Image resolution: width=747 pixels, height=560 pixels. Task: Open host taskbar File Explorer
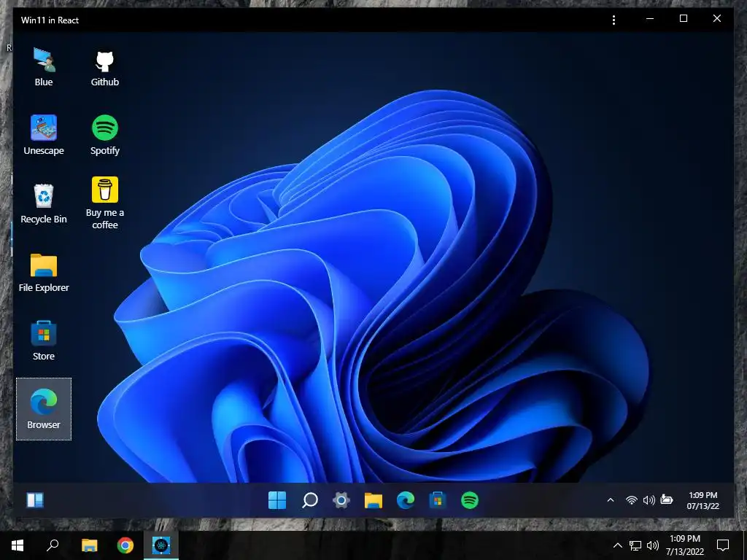(x=89, y=545)
